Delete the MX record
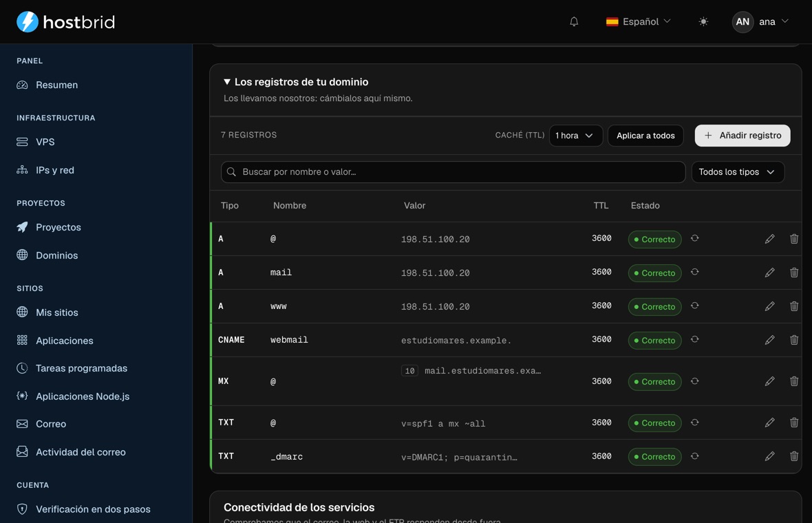Image resolution: width=812 pixels, height=523 pixels. [794, 381]
